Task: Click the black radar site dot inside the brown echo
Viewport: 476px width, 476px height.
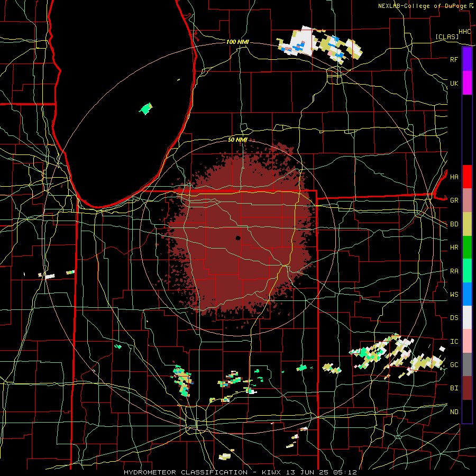Action: coord(238,238)
